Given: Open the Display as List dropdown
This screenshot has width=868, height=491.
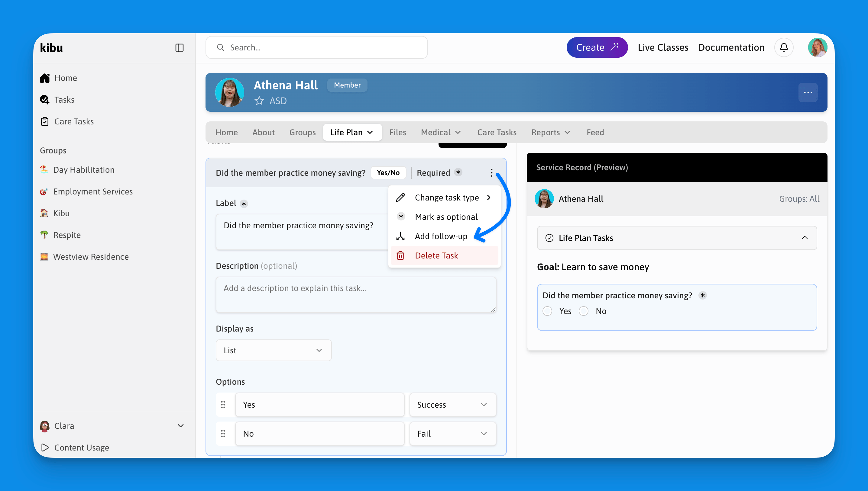Looking at the screenshot, I should pos(274,350).
